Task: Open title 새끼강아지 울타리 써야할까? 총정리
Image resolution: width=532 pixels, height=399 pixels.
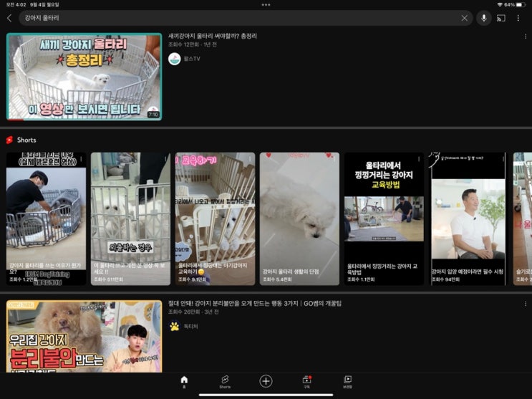Action: [213, 36]
